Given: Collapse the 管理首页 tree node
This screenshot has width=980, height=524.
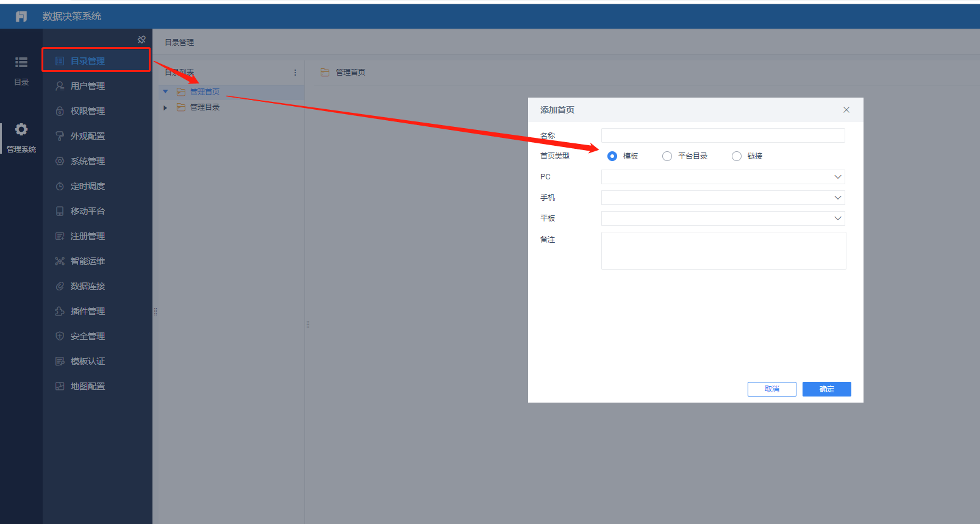Looking at the screenshot, I should tap(165, 92).
